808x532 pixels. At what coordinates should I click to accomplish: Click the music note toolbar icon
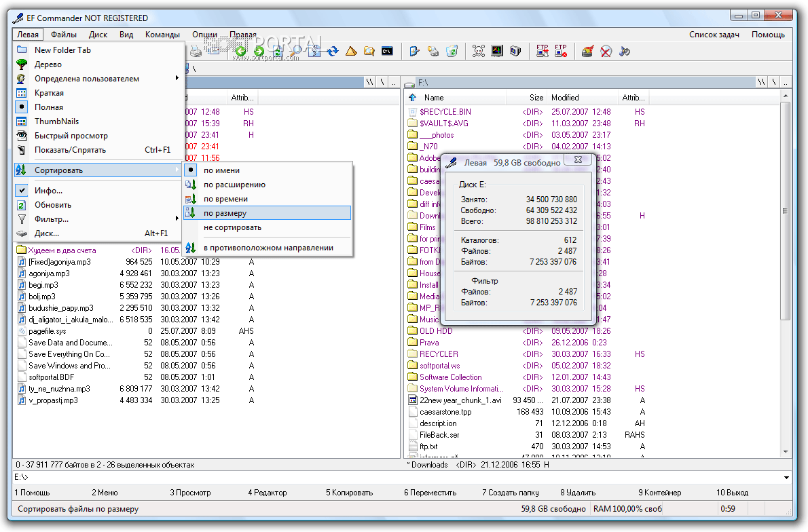624,51
